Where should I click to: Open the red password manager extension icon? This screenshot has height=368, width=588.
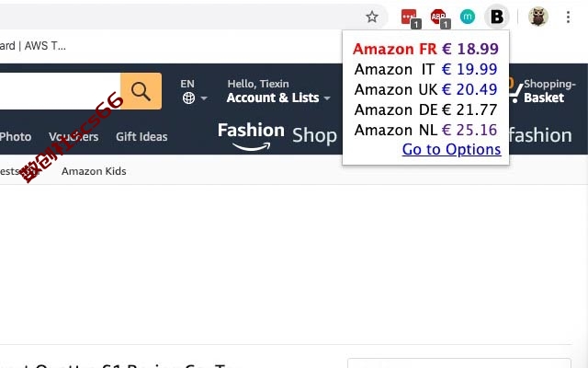pyautogui.click(x=411, y=17)
